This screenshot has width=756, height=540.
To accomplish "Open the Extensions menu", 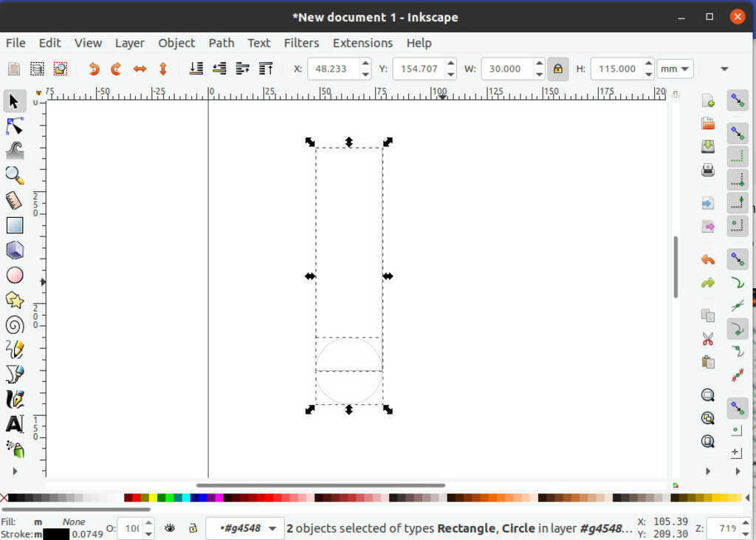I will click(362, 43).
